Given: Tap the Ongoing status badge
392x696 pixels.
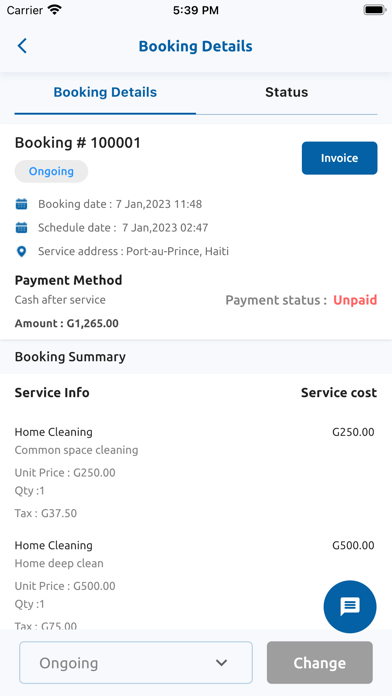Looking at the screenshot, I should click(x=51, y=171).
